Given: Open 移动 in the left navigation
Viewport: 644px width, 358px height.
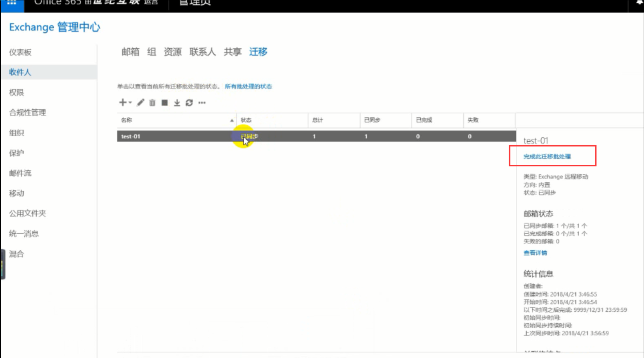Looking at the screenshot, I should 17,193.
